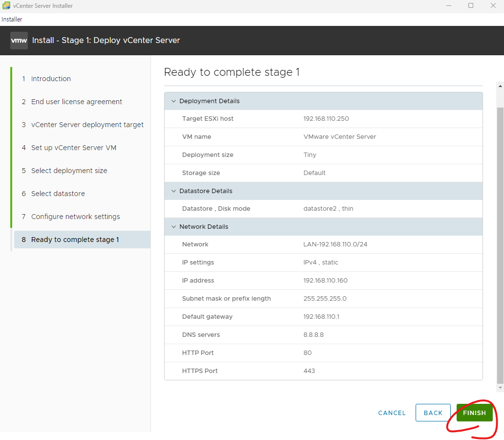
Task: Select the VMware vCenter Server VM name value
Action: (x=340, y=137)
